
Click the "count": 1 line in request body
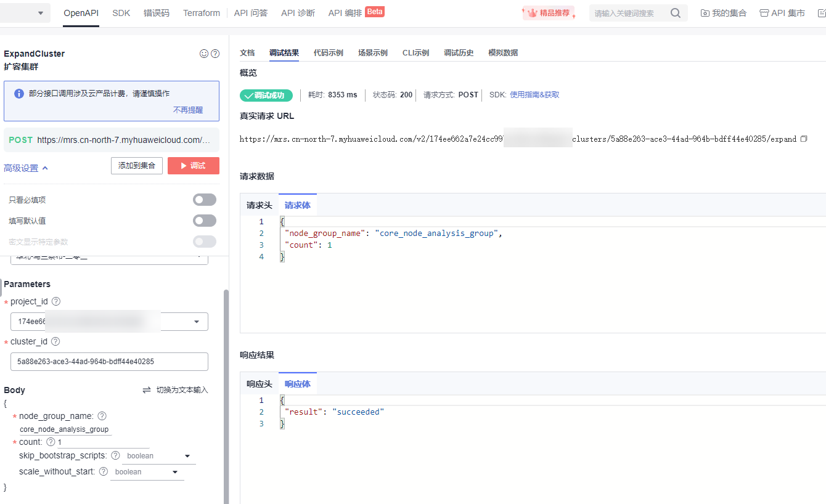308,245
